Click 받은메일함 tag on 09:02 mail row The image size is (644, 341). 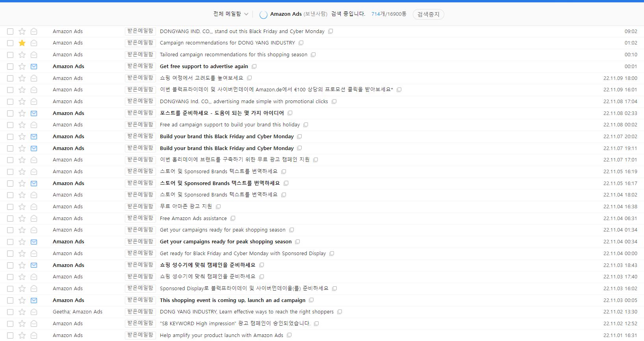point(140,31)
